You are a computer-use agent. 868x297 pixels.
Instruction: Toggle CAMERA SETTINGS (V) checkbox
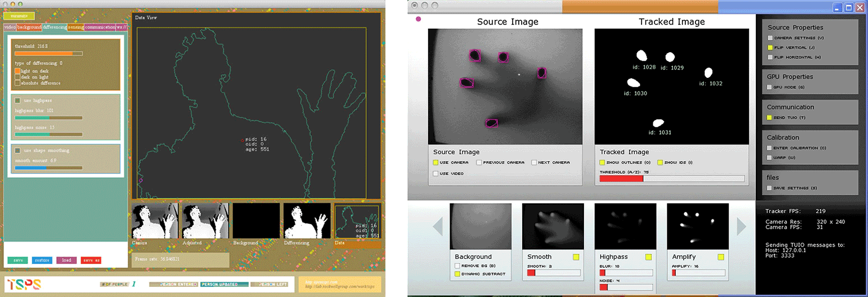pyautogui.click(x=770, y=38)
